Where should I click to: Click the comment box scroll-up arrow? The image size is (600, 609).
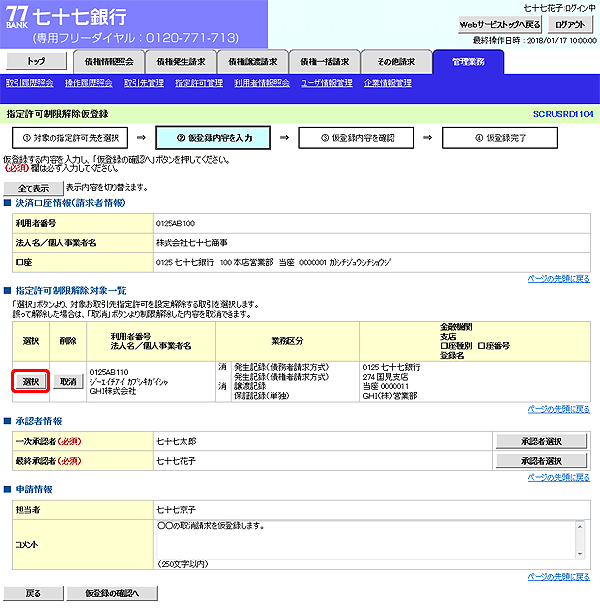(580, 527)
